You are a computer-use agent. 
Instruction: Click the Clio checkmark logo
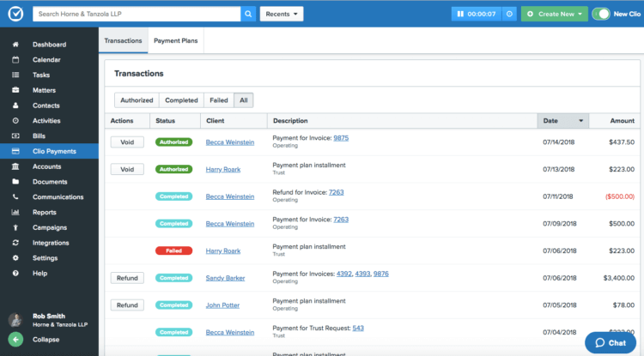[x=15, y=14]
